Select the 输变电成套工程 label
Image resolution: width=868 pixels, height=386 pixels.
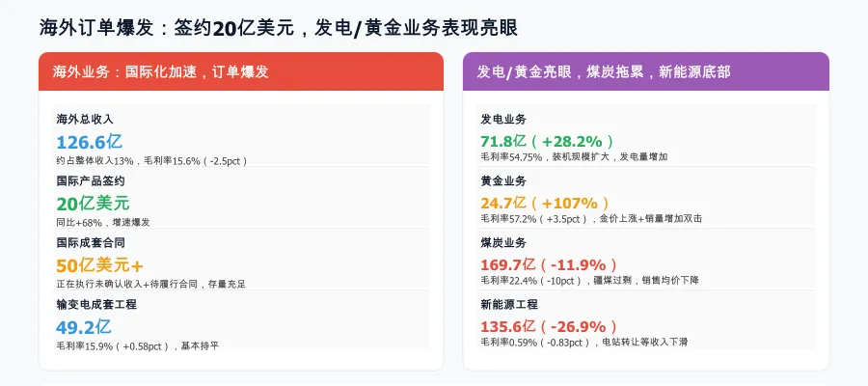(x=96, y=304)
